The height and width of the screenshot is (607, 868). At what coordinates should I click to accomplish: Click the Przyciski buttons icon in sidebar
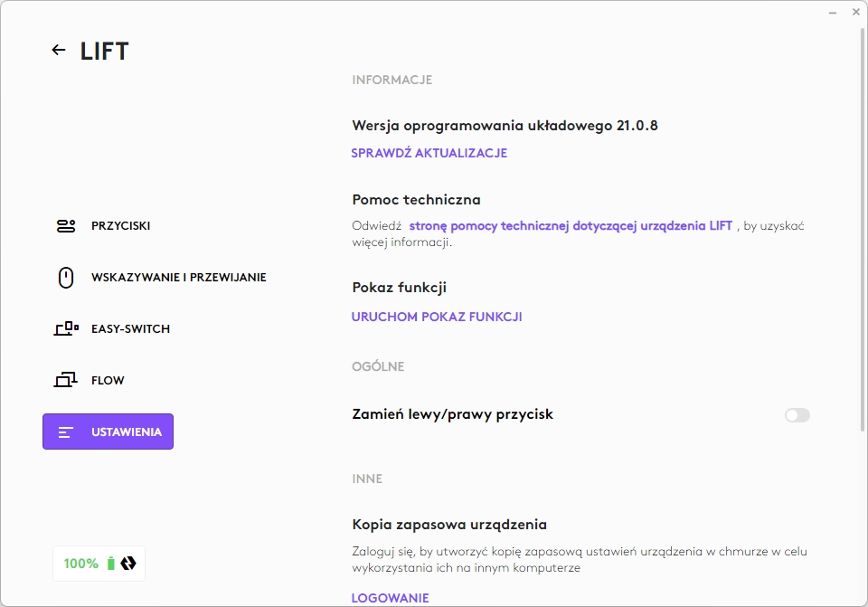point(65,226)
